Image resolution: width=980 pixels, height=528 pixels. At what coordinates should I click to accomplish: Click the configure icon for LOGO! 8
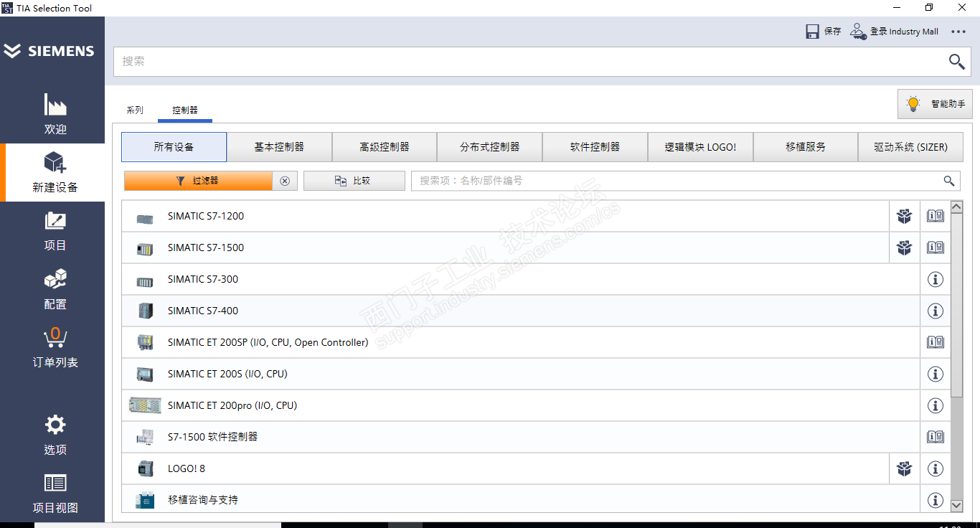(x=904, y=468)
